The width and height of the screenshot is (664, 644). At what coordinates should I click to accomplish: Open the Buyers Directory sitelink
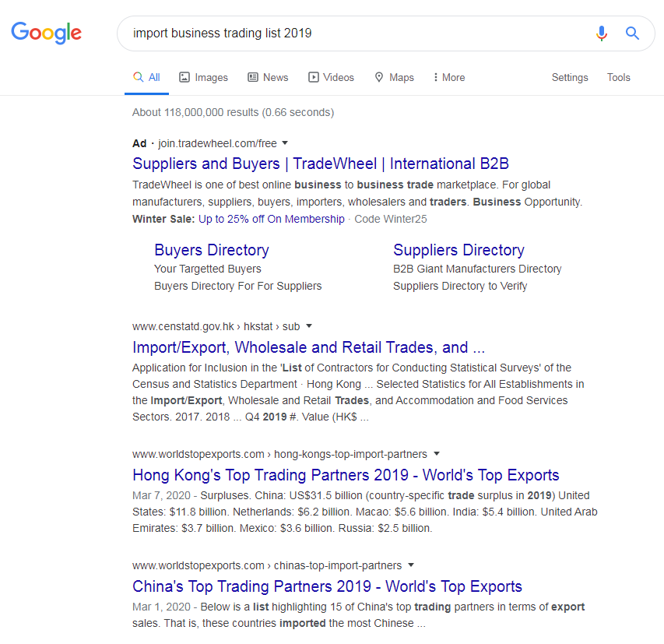[212, 250]
